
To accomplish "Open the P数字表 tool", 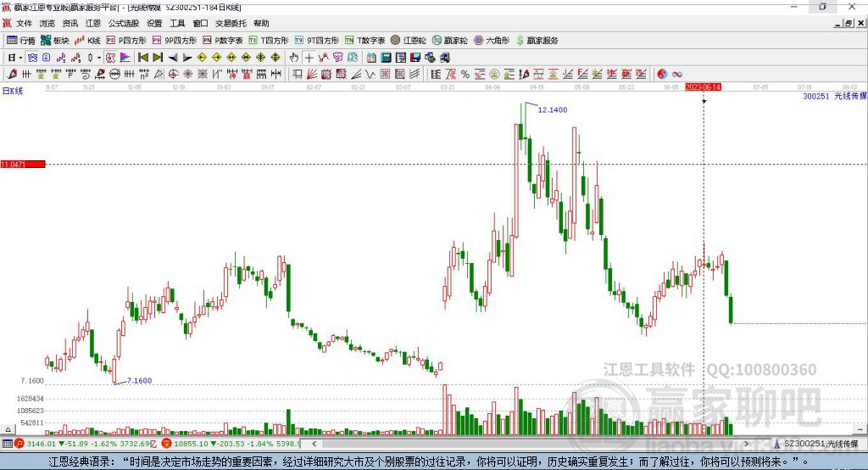I will (x=223, y=41).
